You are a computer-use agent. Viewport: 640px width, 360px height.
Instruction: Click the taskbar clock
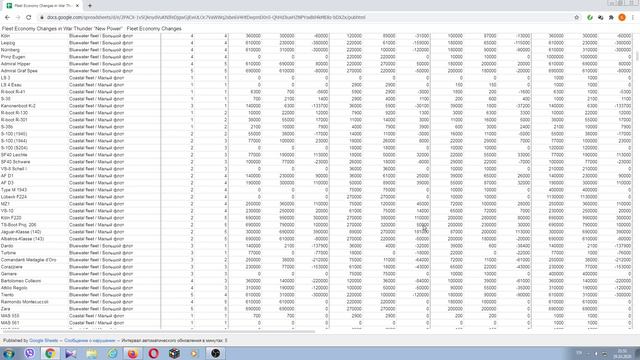click(622, 353)
